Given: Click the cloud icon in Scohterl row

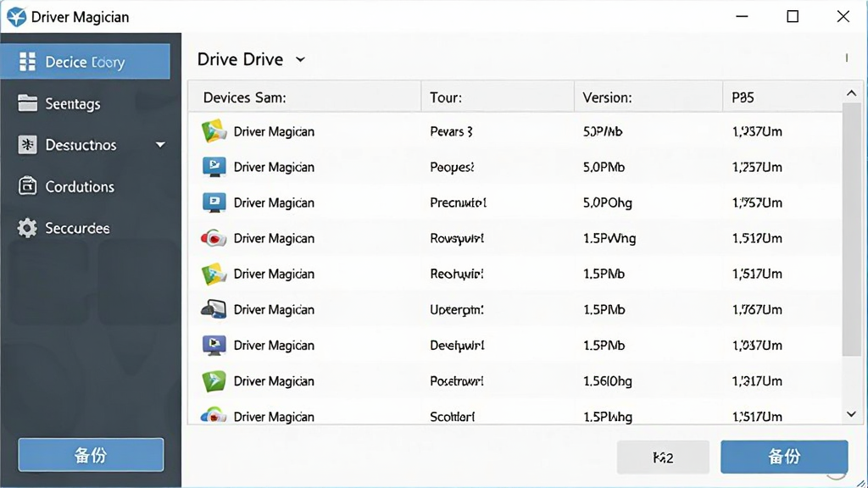Looking at the screenshot, I should 214,415.
